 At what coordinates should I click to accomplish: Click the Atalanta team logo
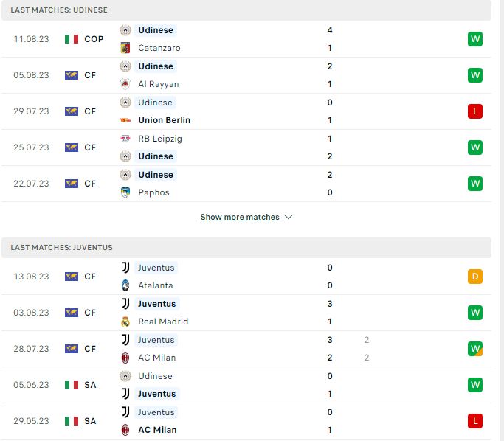pyautogui.click(x=125, y=285)
